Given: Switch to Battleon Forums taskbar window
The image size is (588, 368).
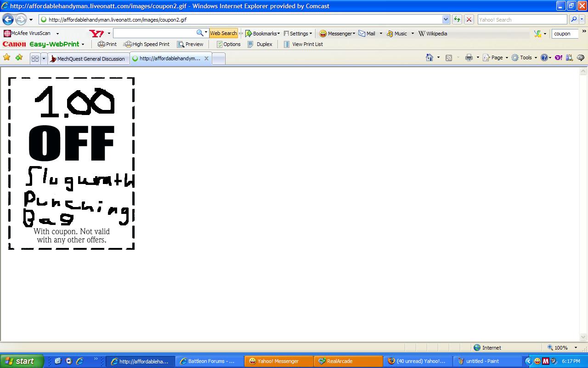Looking at the screenshot, I should click(210, 361).
